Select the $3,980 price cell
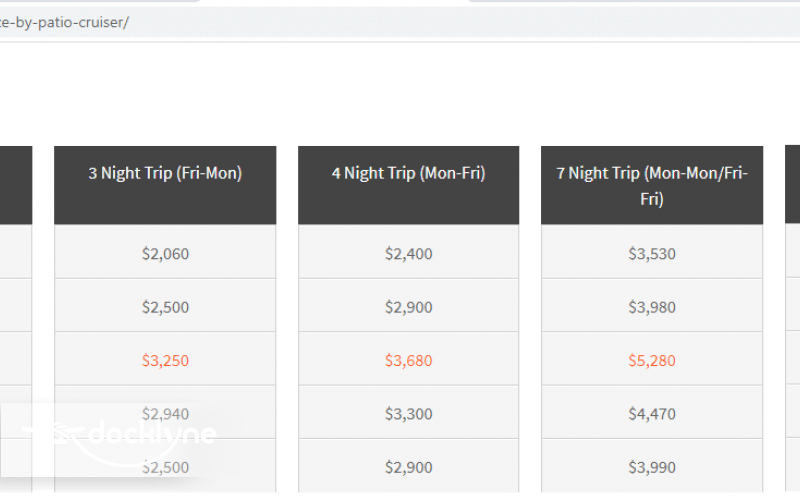Image resolution: width=800 pixels, height=500 pixels. (652, 307)
